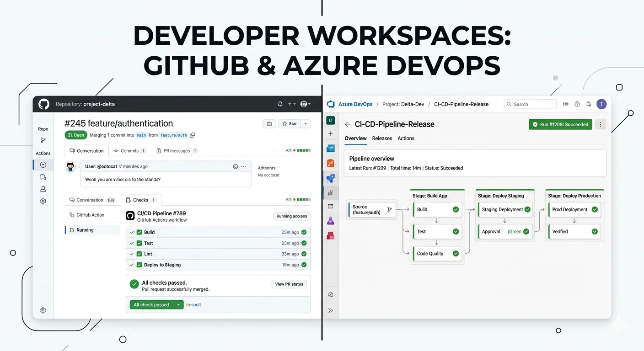Click the octocat avatar beside the comment
Image resolution: width=644 pixels, height=351 pixels.
point(70,166)
